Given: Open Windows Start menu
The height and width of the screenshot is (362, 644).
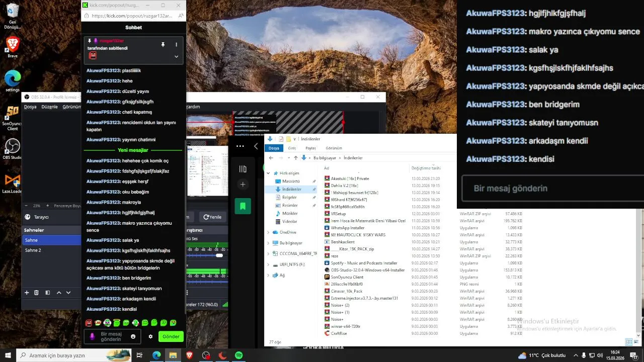Looking at the screenshot, I should point(8,355).
